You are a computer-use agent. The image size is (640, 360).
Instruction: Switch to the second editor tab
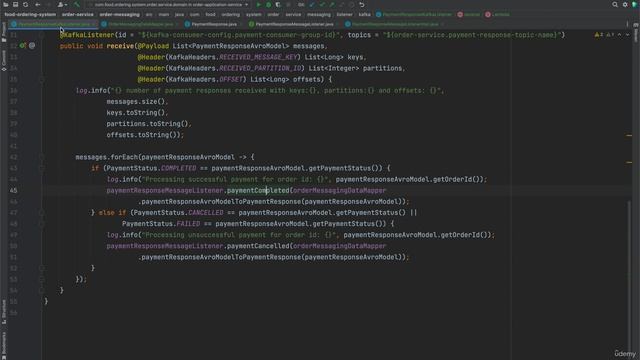click(140, 24)
